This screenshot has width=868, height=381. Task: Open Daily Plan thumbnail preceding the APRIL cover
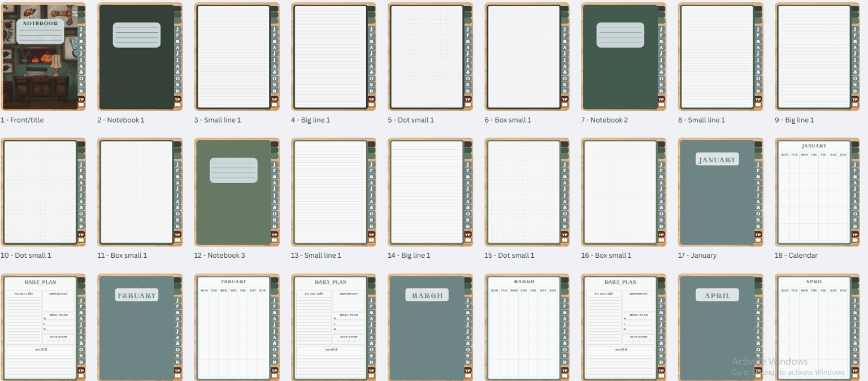624,327
